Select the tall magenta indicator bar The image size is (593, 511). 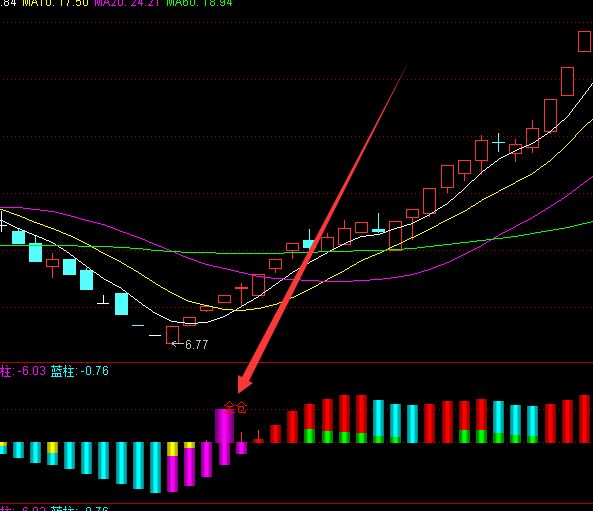coord(224,436)
